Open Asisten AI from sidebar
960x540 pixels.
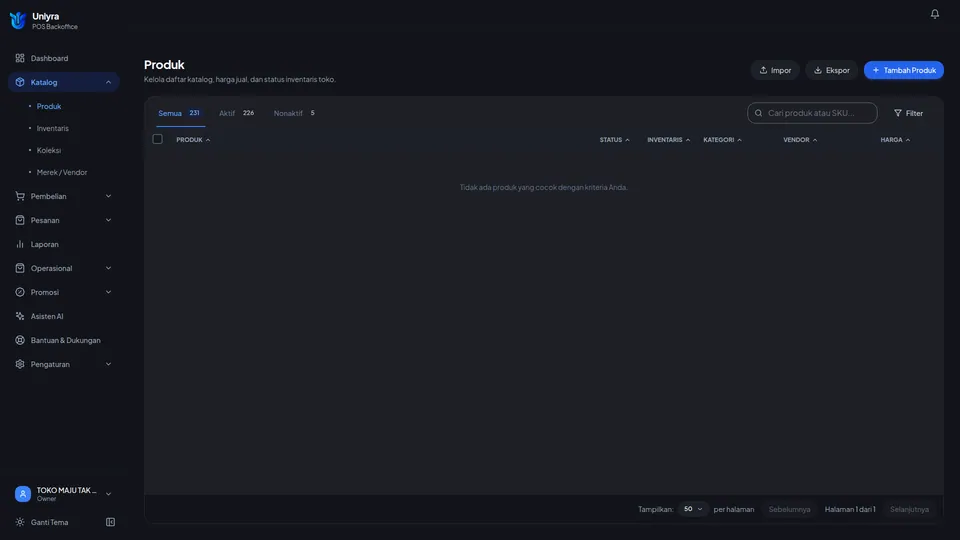coord(64,316)
